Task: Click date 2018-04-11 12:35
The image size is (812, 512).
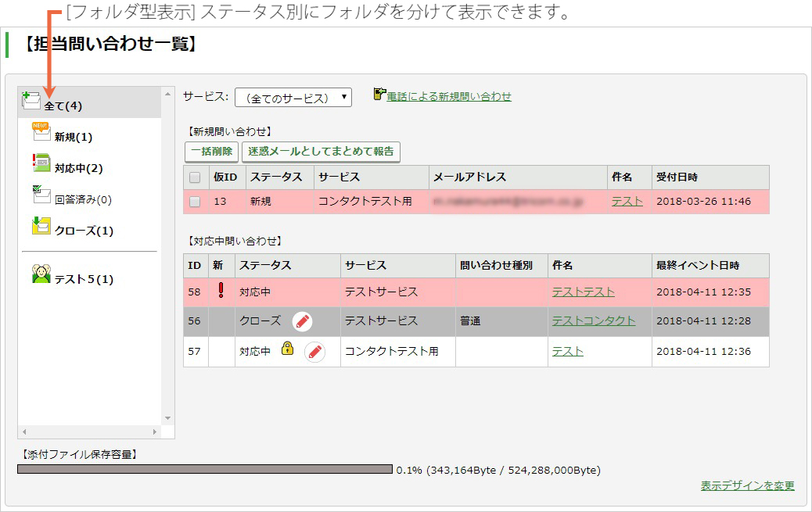Action: point(703,292)
